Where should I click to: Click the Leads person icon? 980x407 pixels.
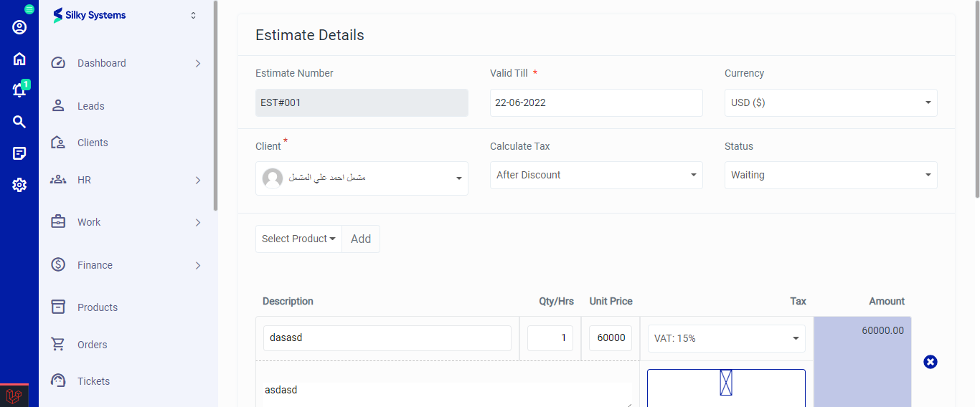click(58, 106)
